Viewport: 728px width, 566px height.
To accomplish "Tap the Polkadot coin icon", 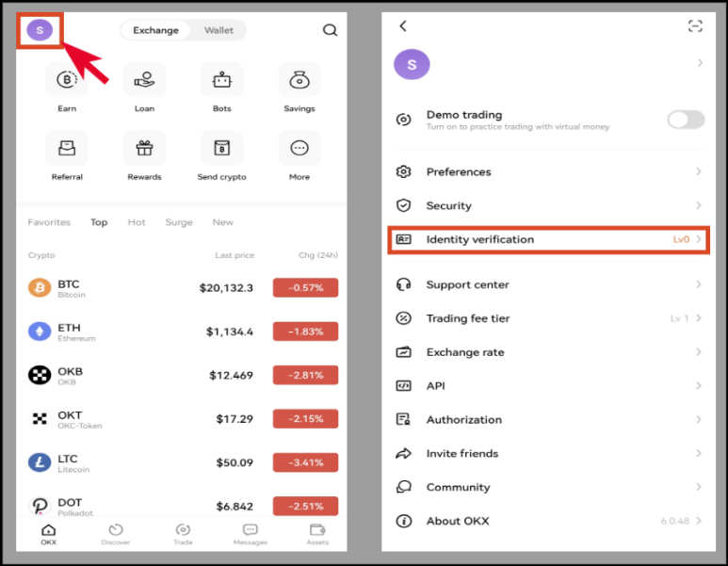I will 40,506.
